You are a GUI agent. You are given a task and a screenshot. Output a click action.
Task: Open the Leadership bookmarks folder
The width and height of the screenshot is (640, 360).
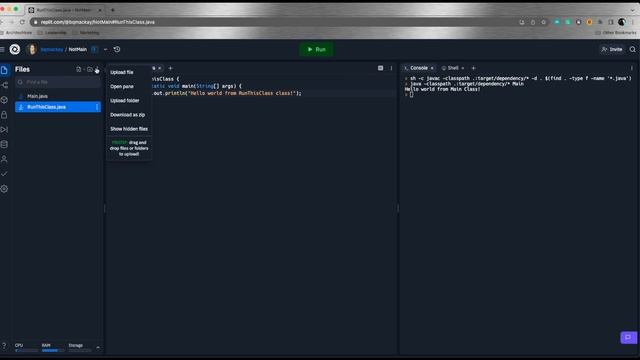point(52,33)
